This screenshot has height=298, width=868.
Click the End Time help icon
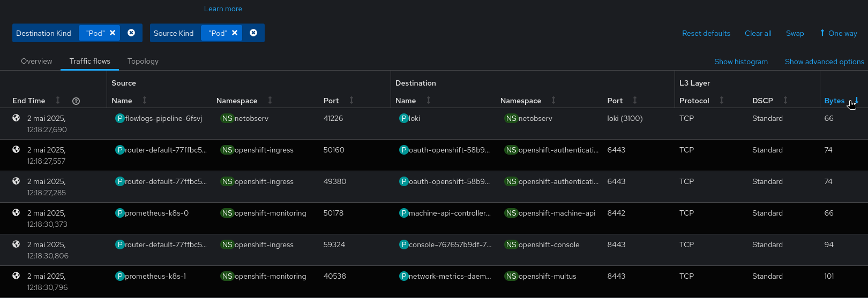pyautogui.click(x=76, y=101)
